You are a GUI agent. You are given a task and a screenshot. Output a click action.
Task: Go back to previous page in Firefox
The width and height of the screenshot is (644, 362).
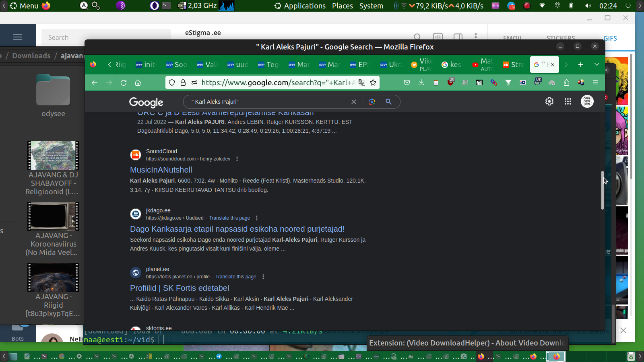[x=95, y=82]
